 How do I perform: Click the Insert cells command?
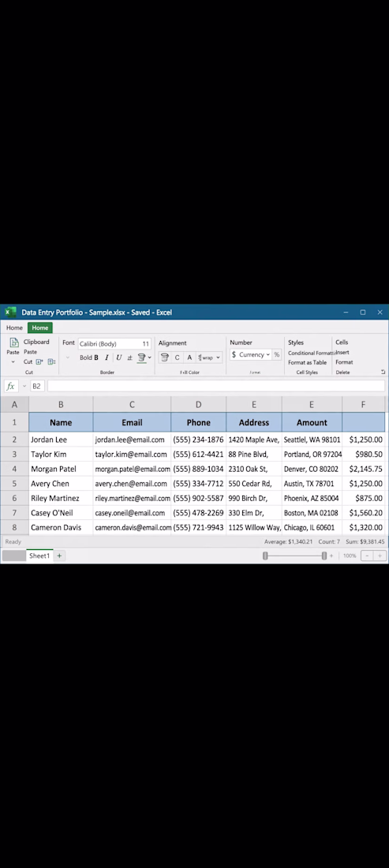coord(342,353)
